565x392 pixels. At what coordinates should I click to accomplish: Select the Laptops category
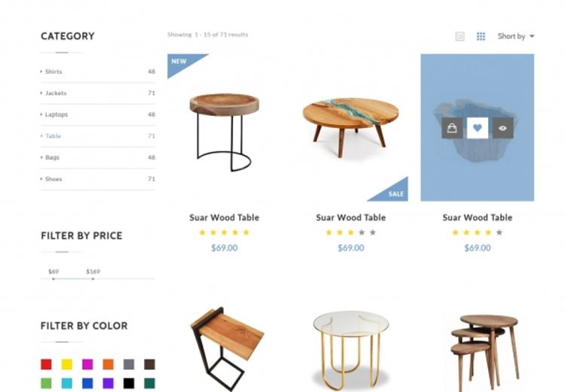pyautogui.click(x=56, y=114)
